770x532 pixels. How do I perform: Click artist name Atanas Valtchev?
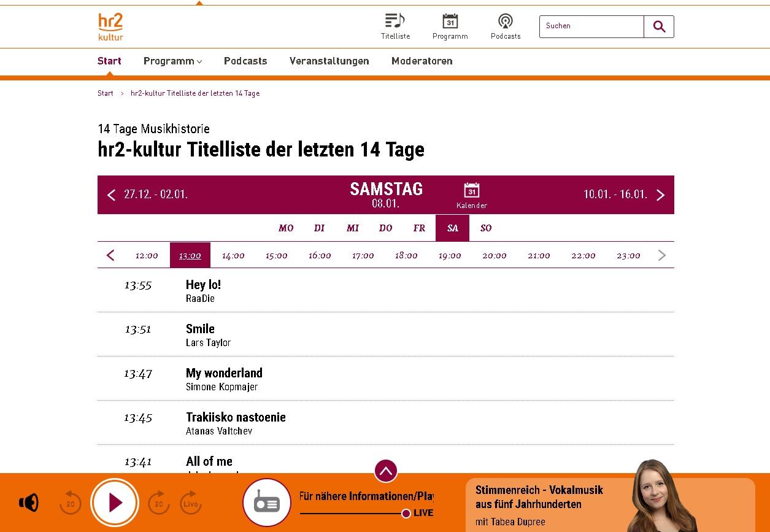(x=219, y=431)
